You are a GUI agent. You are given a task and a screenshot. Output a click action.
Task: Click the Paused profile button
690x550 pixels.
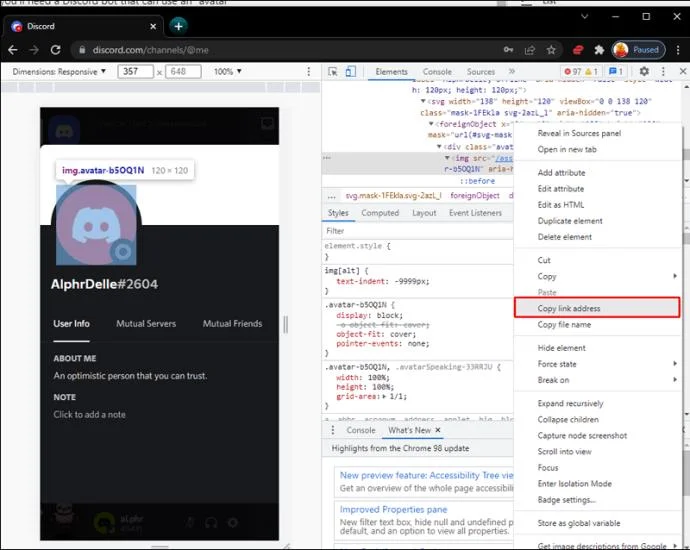(639, 50)
